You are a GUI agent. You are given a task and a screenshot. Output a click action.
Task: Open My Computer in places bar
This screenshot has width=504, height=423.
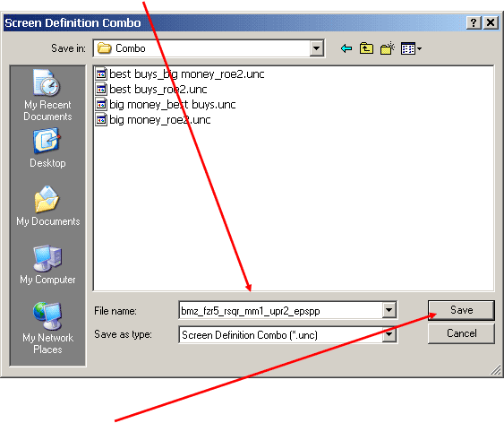(x=47, y=264)
